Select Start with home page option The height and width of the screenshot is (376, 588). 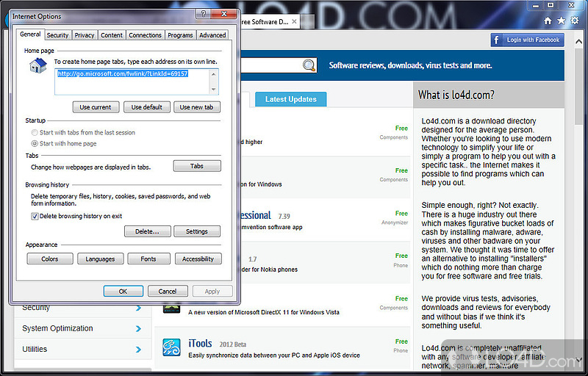click(x=35, y=143)
